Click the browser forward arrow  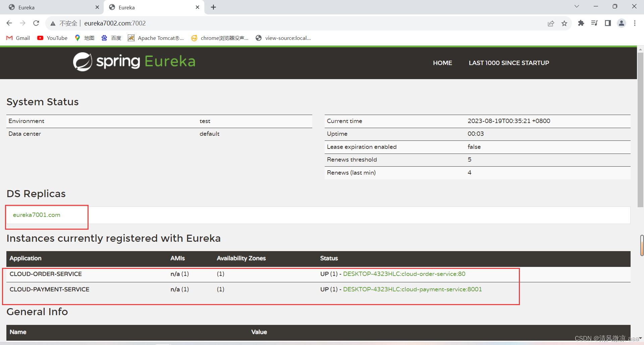click(x=23, y=23)
